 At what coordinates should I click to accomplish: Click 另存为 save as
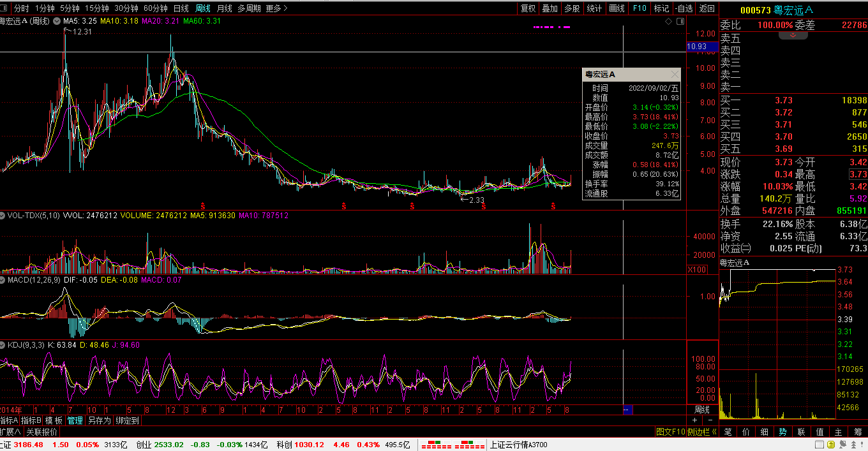pyautogui.click(x=99, y=421)
